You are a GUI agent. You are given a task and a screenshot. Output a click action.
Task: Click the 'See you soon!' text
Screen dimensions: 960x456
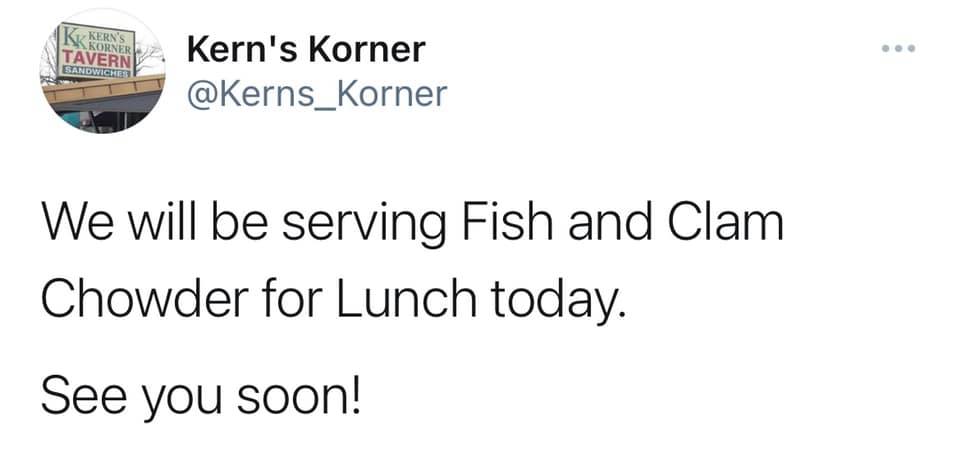pyautogui.click(x=201, y=393)
